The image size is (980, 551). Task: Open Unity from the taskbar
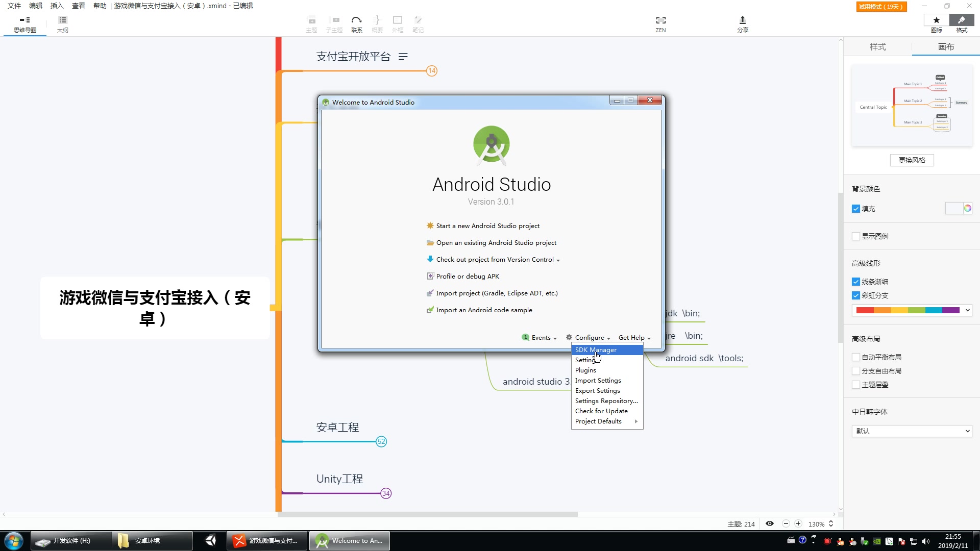pos(210,540)
